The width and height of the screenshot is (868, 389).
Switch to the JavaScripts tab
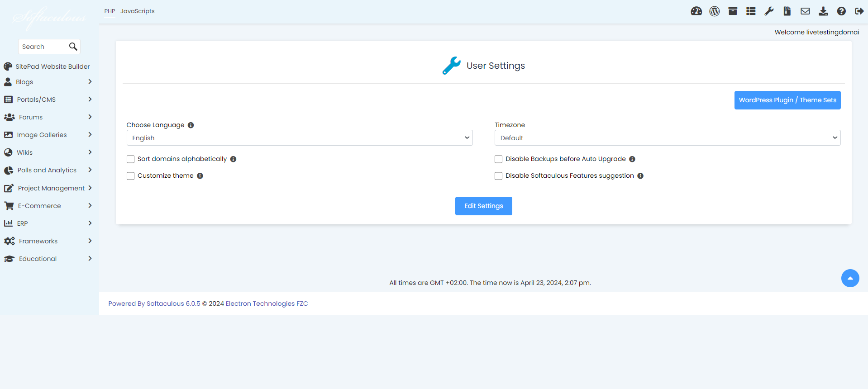pos(137,11)
